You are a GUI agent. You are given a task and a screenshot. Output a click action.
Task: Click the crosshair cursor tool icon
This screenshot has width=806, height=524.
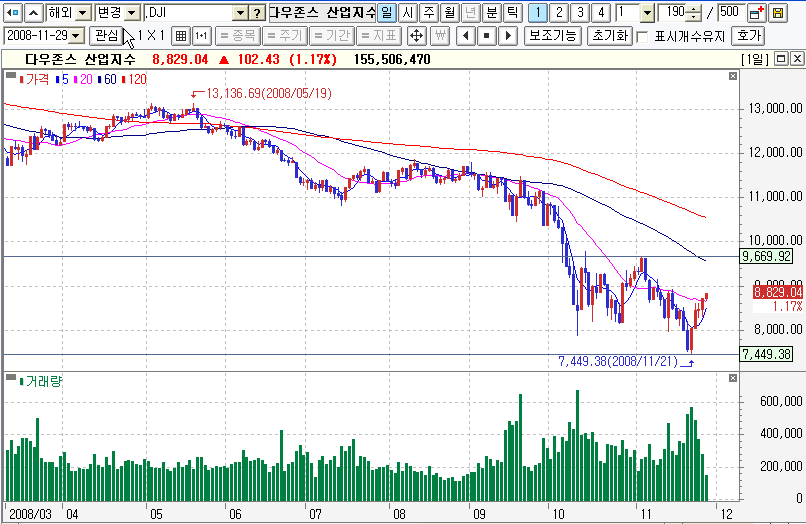coord(416,36)
